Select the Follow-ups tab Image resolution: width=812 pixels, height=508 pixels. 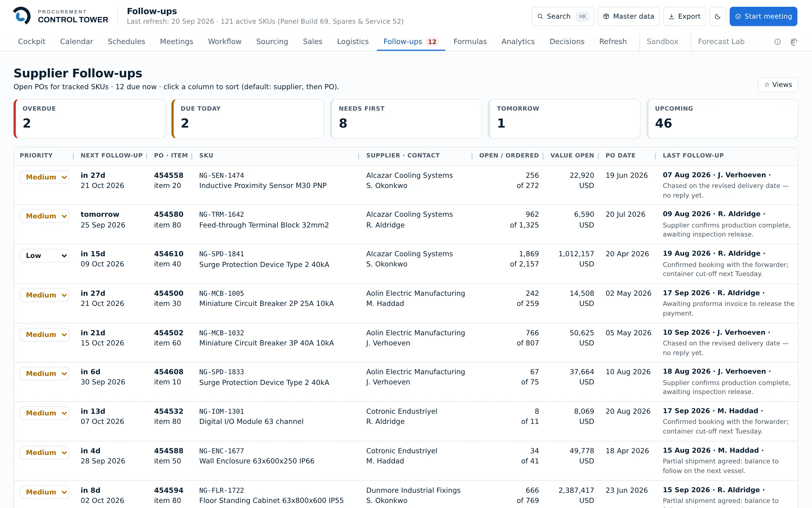411,42
